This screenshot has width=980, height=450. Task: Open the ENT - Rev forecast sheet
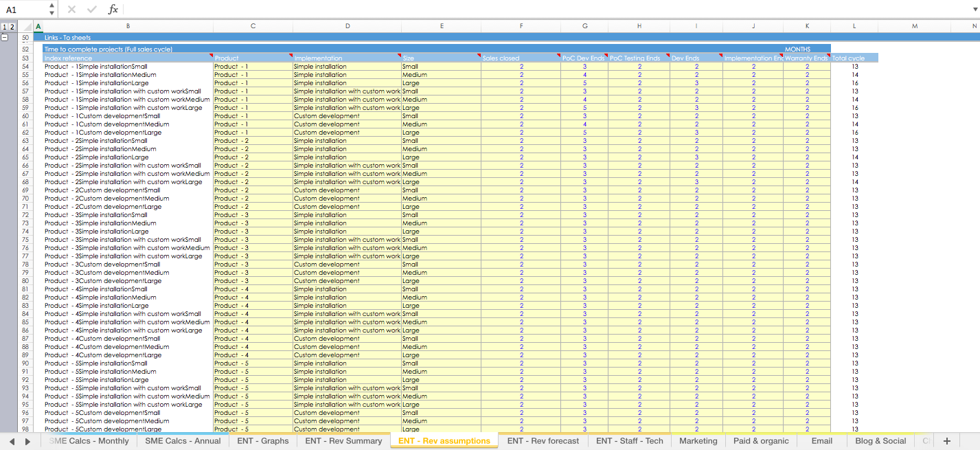pos(543,441)
